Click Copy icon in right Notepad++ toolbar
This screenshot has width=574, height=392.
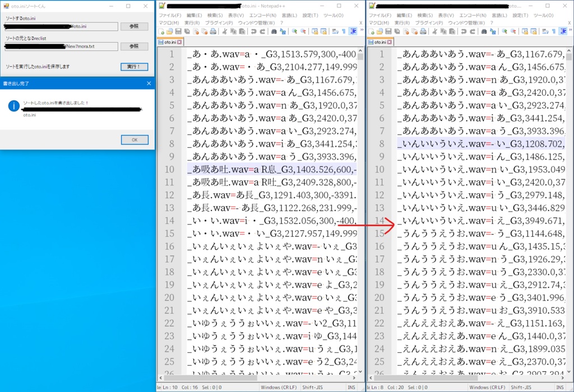tap(443, 31)
